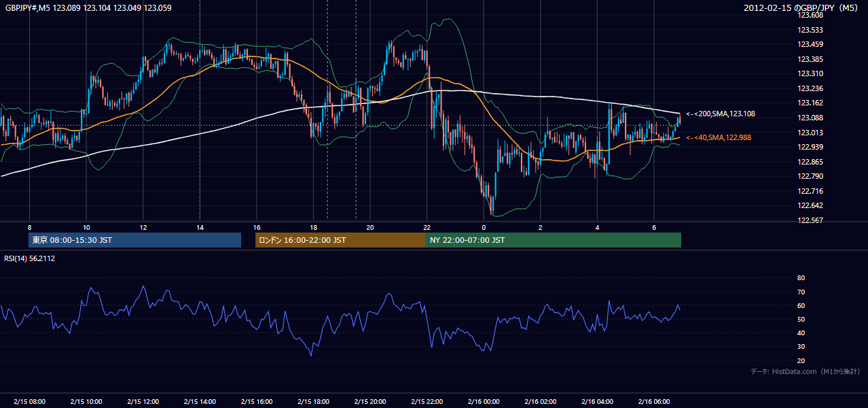Image resolution: width=868 pixels, height=408 pixels.
Task: Click the bottom time label 2/15 08:00
Action: click(x=29, y=401)
